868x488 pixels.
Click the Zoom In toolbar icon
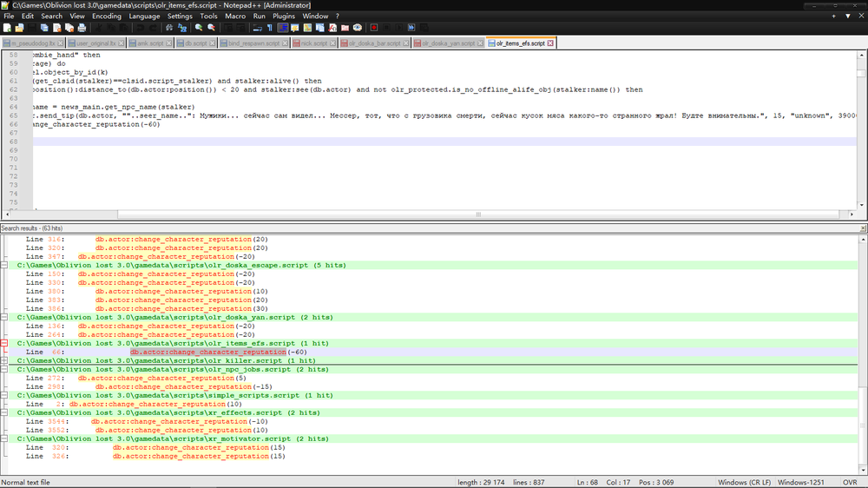pyautogui.click(x=200, y=28)
